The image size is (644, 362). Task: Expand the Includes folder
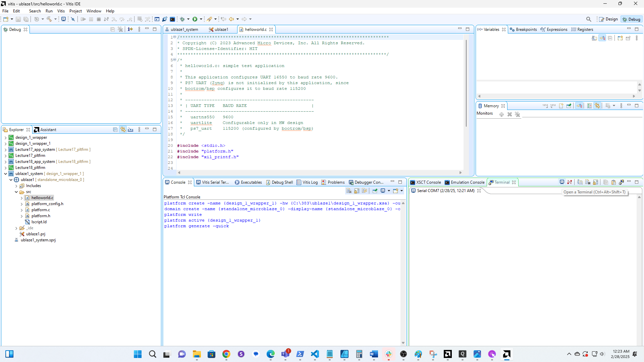pyautogui.click(x=16, y=186)
